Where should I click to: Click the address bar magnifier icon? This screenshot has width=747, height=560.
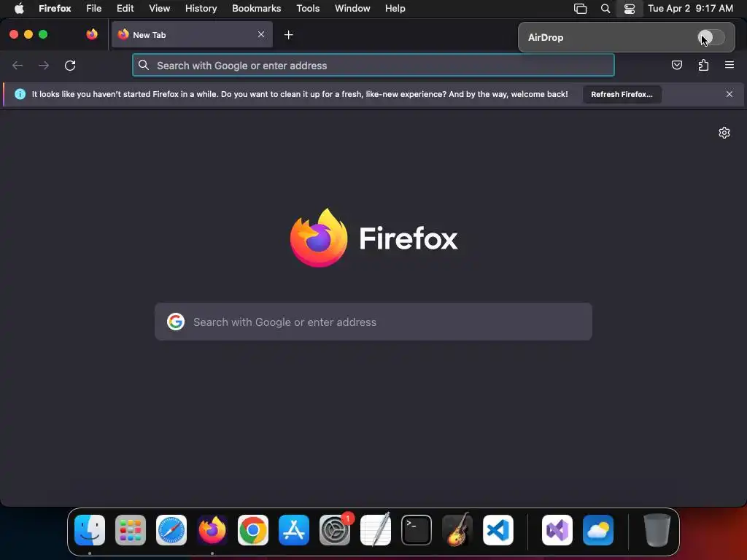(x=144, y=65)
